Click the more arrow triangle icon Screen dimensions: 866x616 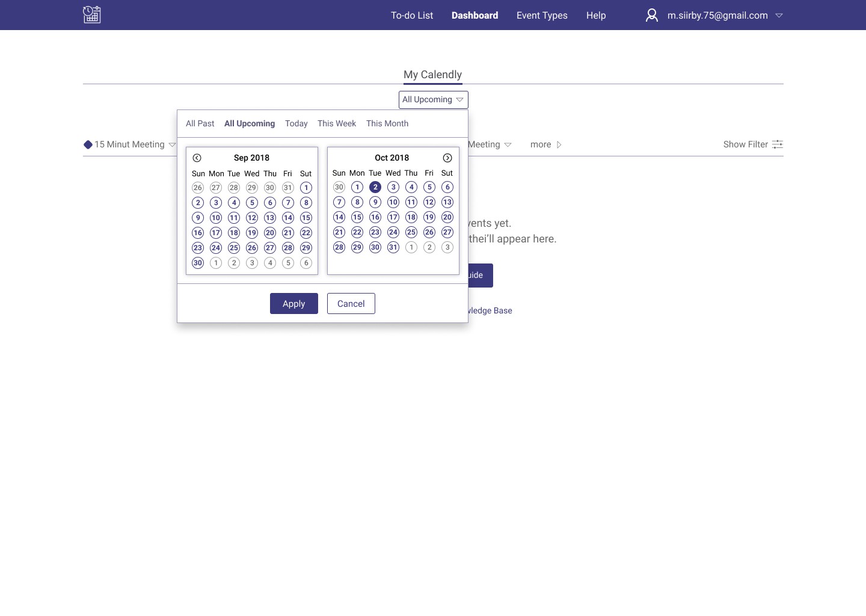559,144
